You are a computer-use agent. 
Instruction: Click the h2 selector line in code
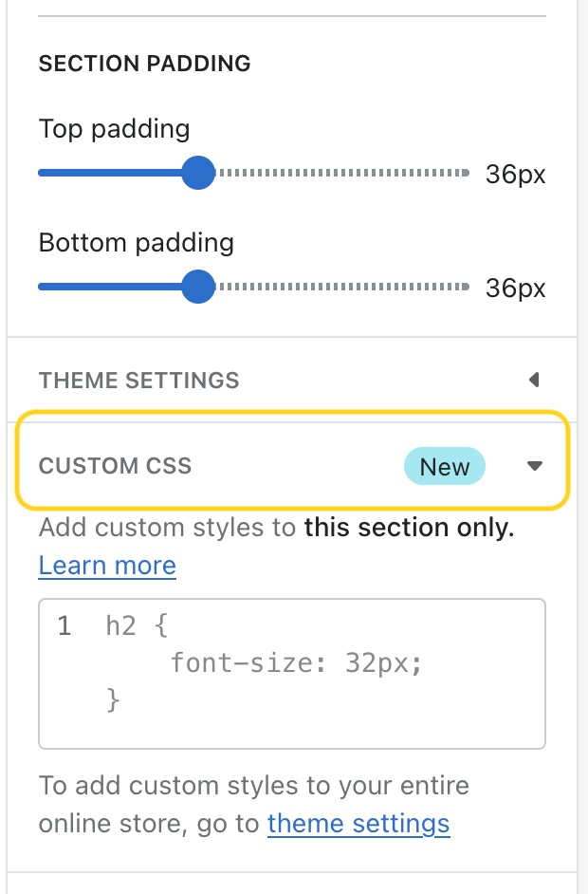[x=138, y=626]
